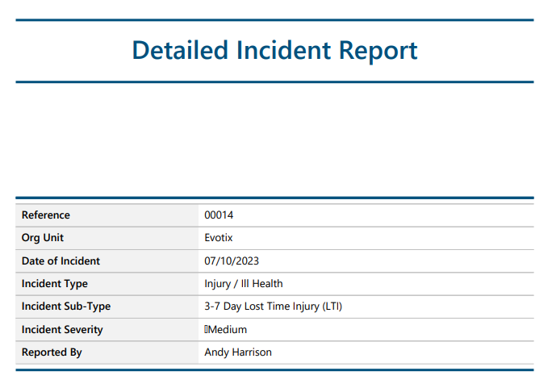Click the Andy Harrison reporter name
The image size is (552, 392).
click(238, 352)
